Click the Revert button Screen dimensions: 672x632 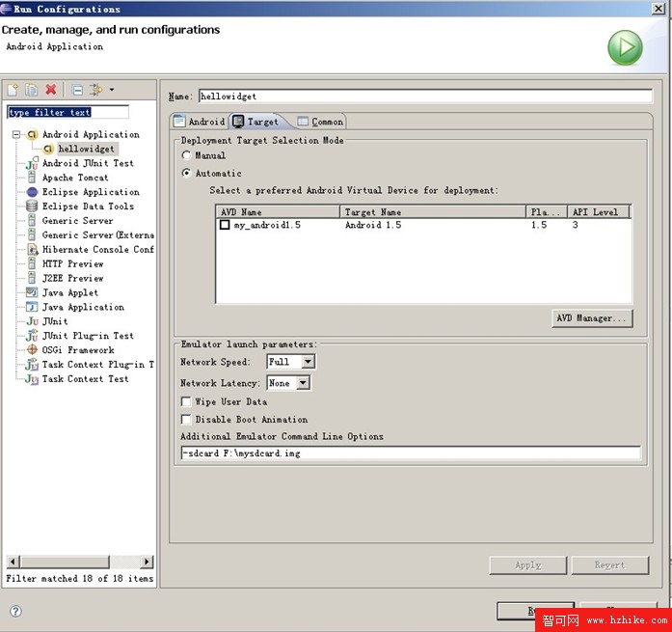[x=610, y=565]
